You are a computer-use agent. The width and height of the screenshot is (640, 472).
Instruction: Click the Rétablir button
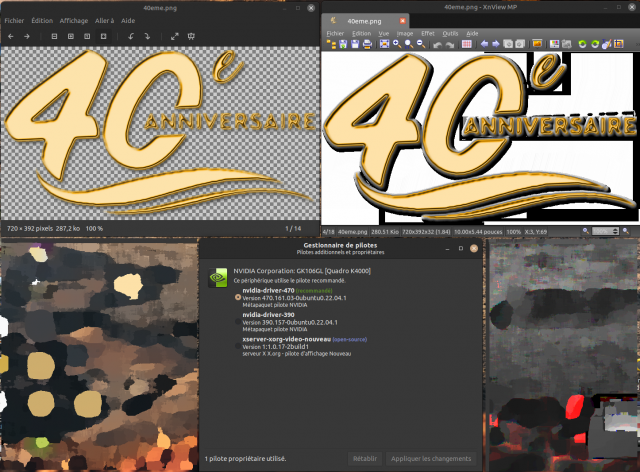tap(365, 459)
